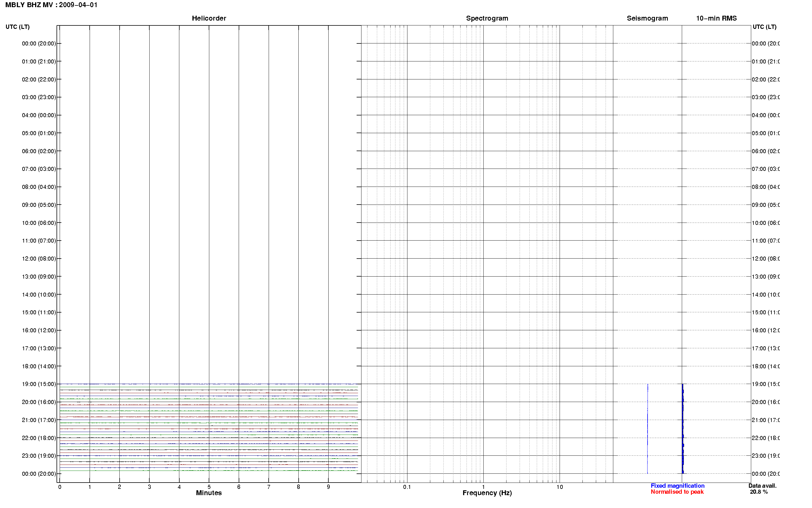Click the left '20:00 (16:00)' time label
This screenshot has height=508, width=812.
click(x=39, y=402)
